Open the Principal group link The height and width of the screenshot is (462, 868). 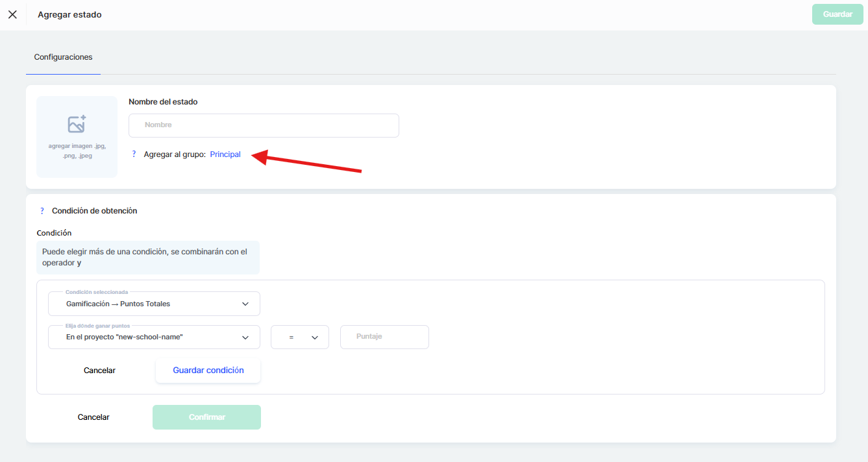(225, 154)
